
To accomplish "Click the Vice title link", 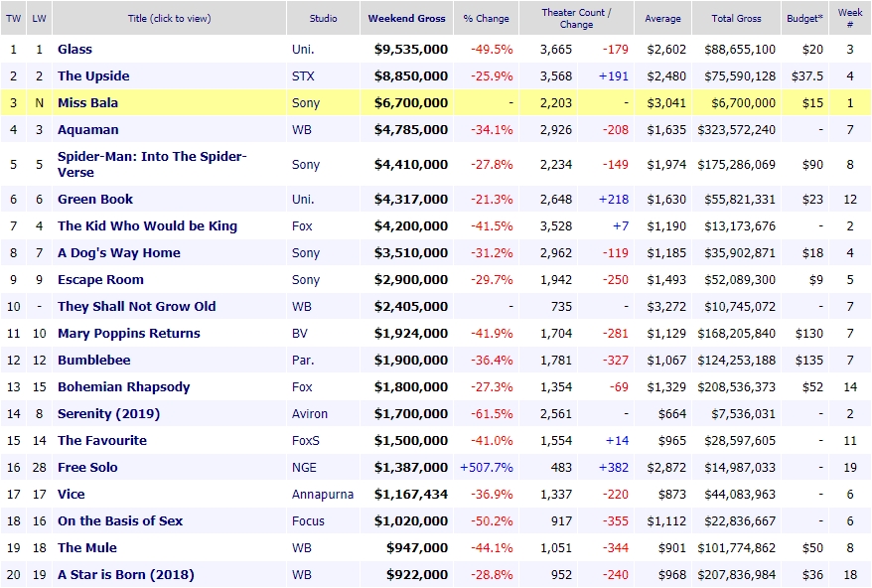I will click(x=72, y=494).
